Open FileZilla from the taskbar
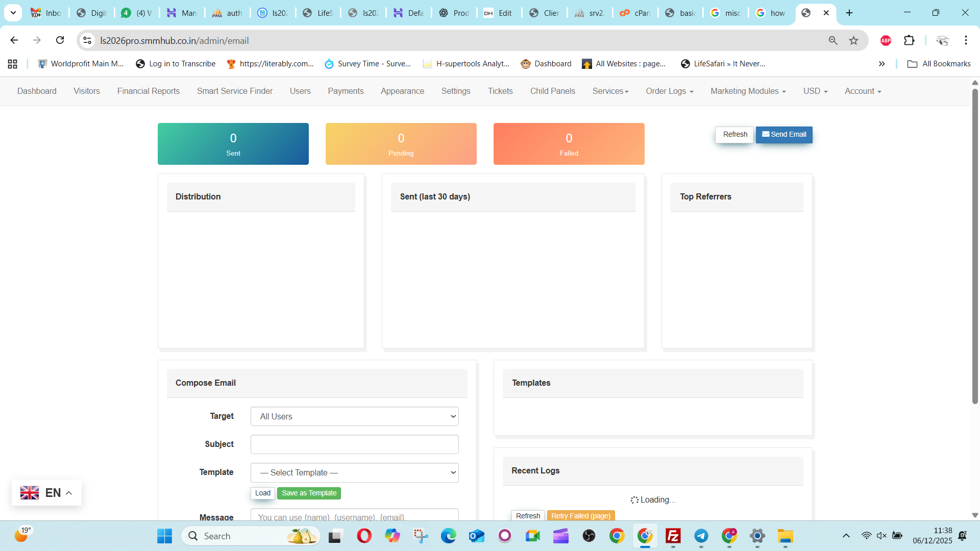 click(x=673, y=536)
